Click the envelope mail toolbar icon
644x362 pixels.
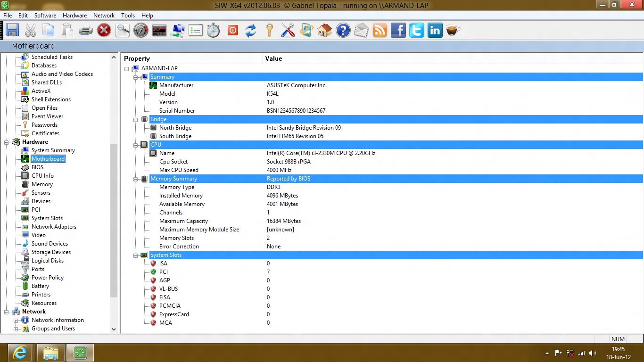[362, 31]
